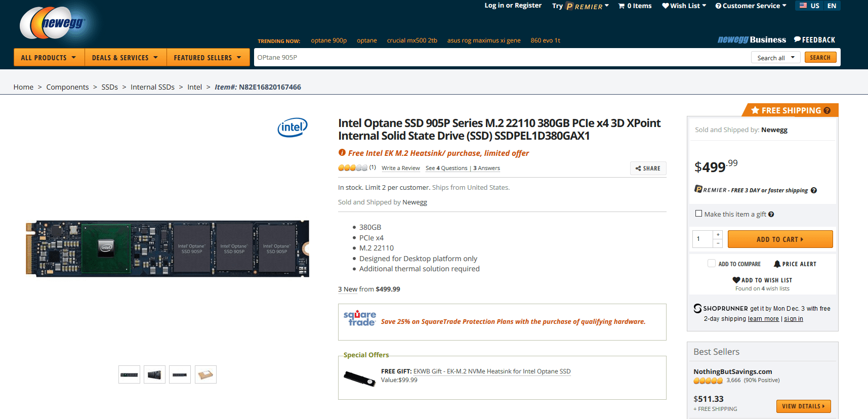Open the Newegg logo homepage link

(52, 23)
